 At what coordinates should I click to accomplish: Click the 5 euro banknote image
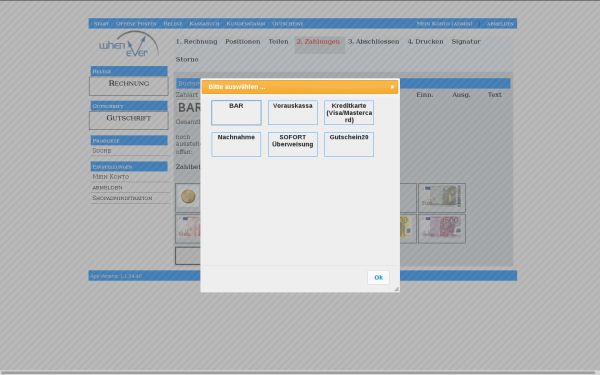[x=442, y=197]
